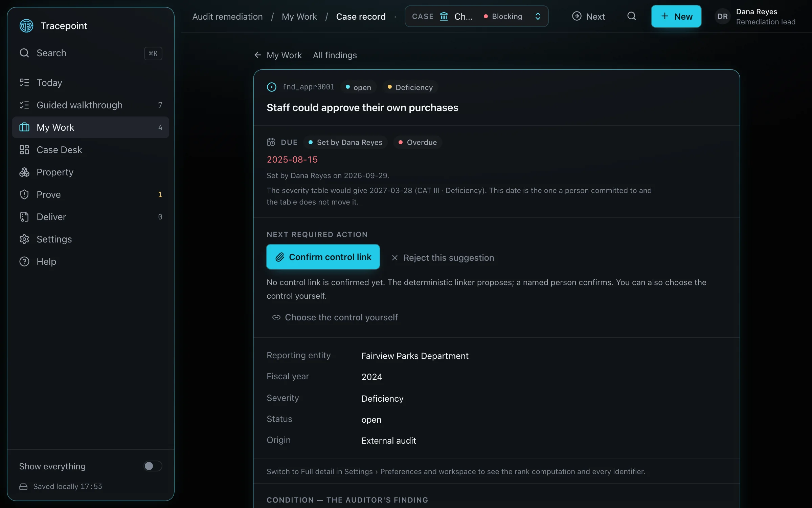
Task: Click the sidebar Search magnifier icon
Action: pos(24,53)
